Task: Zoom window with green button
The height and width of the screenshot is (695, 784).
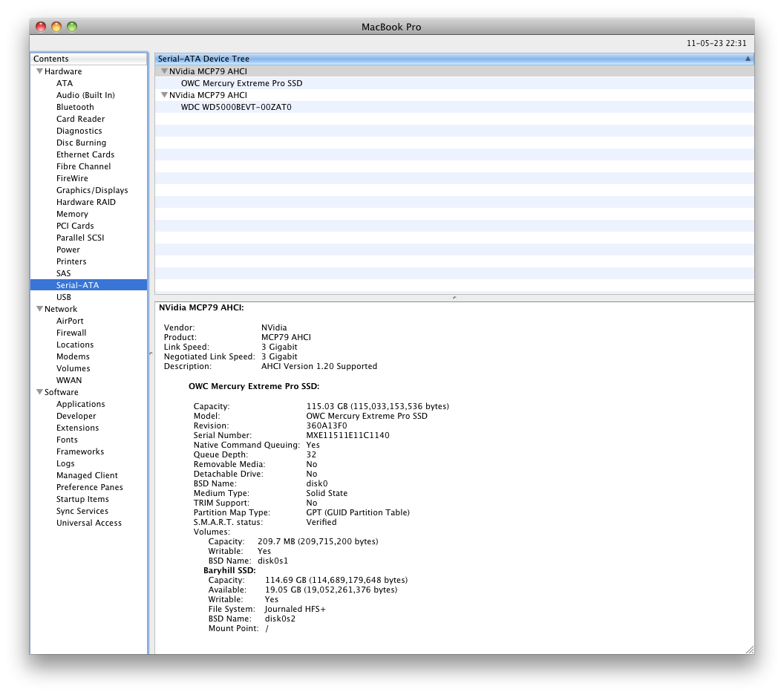Action: click(x=72, y=27)
